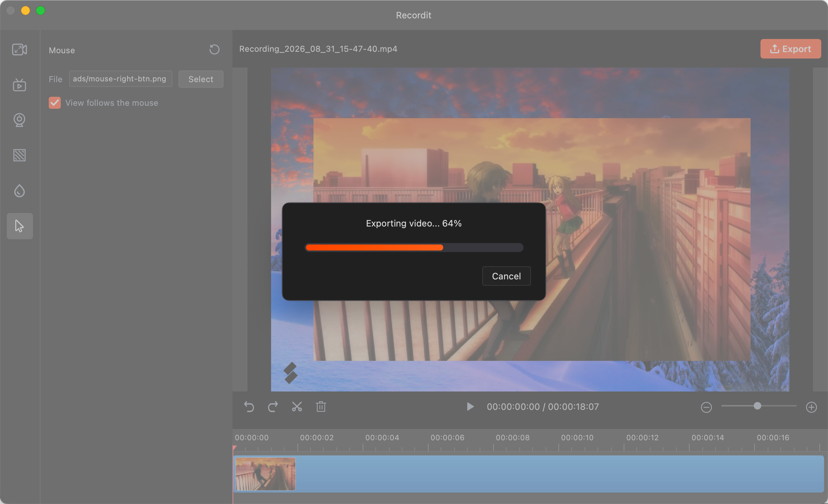This screenshot has height=504, width=828.
Task: Open the water drop watermark sidebar icon
Action: 19,190
